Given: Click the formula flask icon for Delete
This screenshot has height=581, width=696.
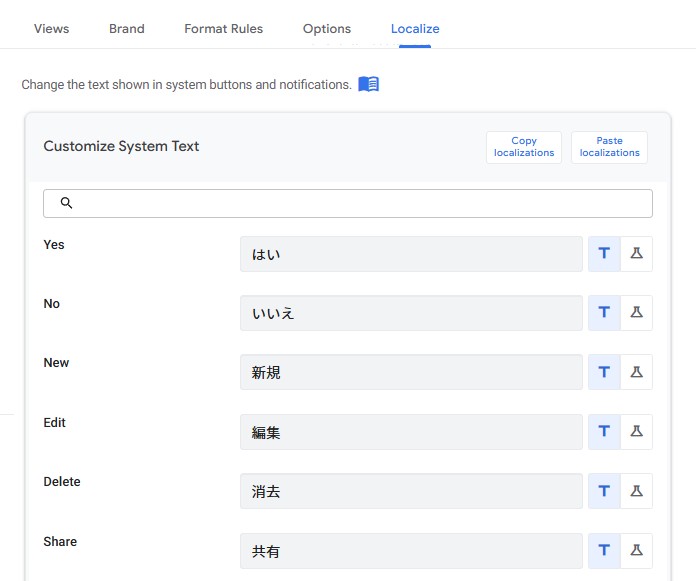Looking at the screenshot, I should click(636, 491).
